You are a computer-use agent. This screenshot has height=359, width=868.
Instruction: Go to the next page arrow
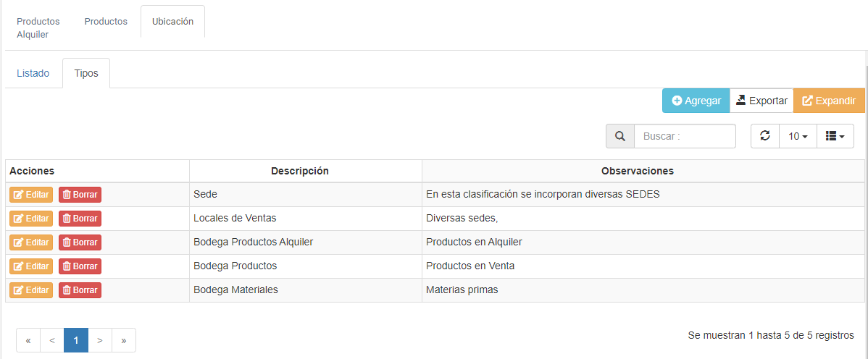[x=100, y=340]
